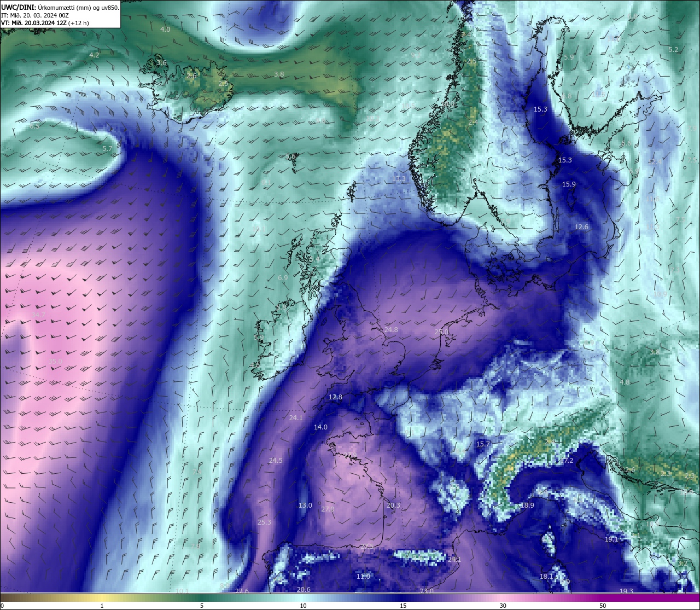The width and height of the screenshot is (700, 610).
Task: Click the 6.9 value near Scotland
Action: (283, 278)
